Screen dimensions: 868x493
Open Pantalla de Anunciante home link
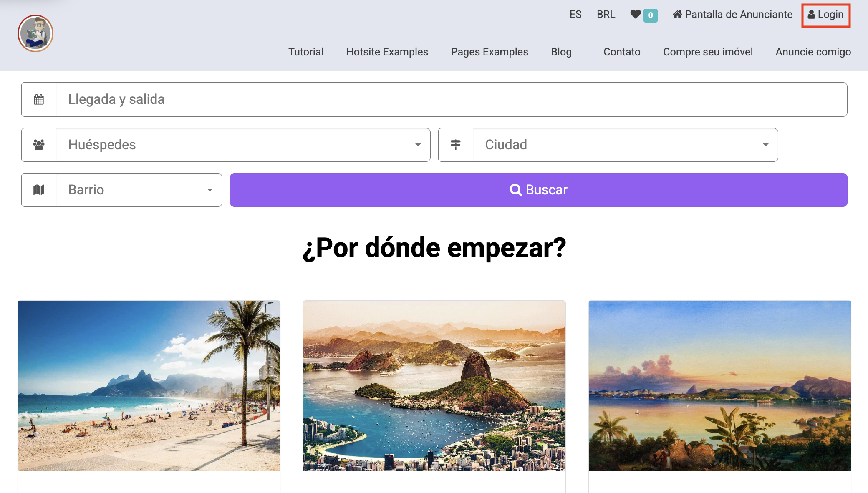coord(732,15)
